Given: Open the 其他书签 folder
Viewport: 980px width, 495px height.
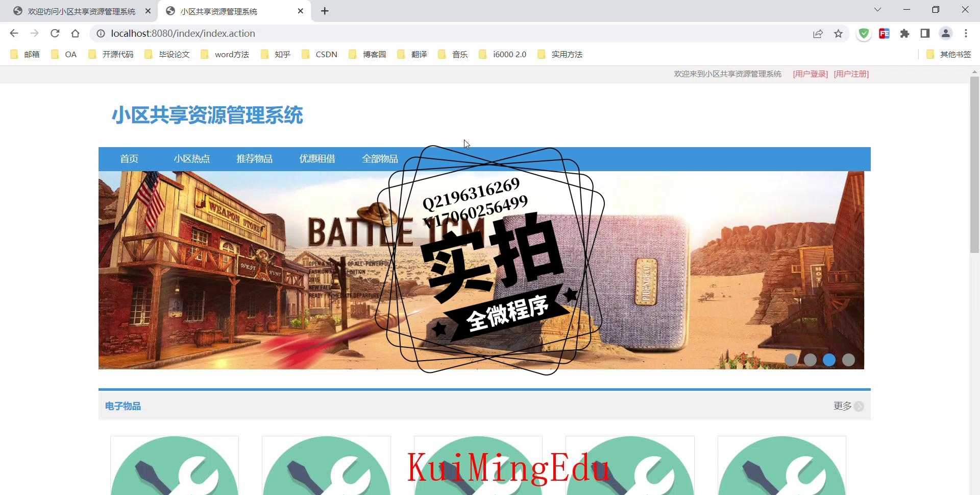Looking at the screenshot, I should pyautogui.click(x=949, y=54).
